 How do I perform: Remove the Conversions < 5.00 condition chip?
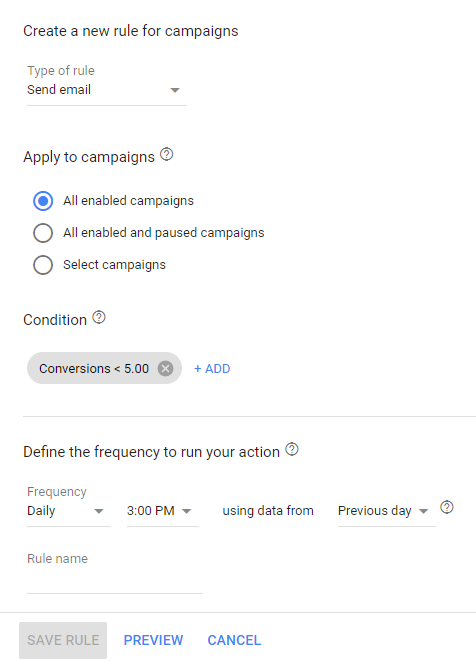tap(165, 368)
